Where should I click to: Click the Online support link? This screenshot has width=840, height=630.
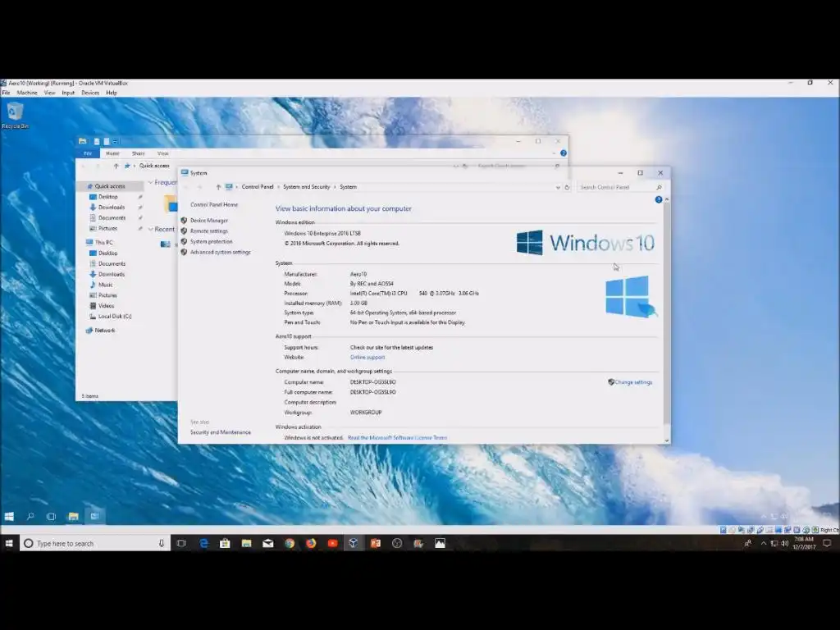367,358
